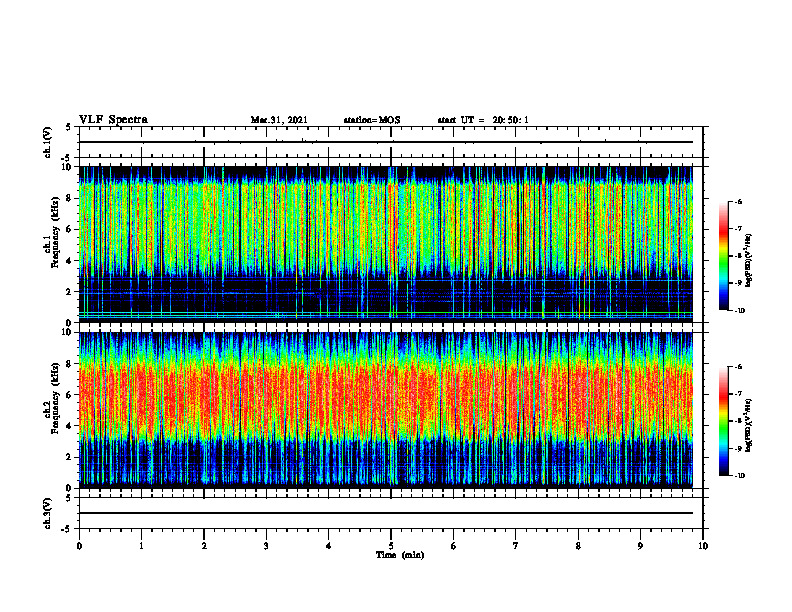Image resolution: width=792 pixels, height=612 pixels.
Task: Click the "-9" label on ch.2 colorbar
Action: (x=738, y=448)
